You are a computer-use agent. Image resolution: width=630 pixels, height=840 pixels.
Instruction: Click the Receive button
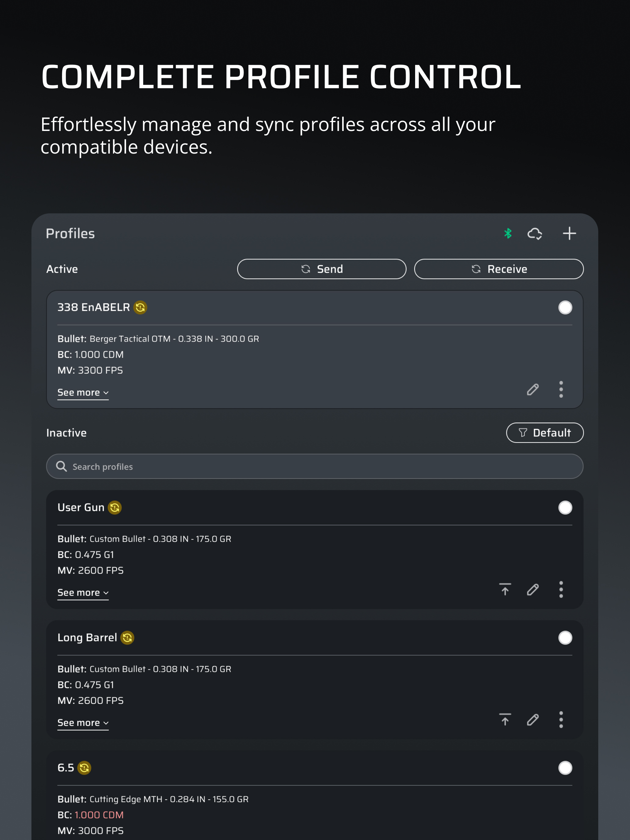pos(499,269)
